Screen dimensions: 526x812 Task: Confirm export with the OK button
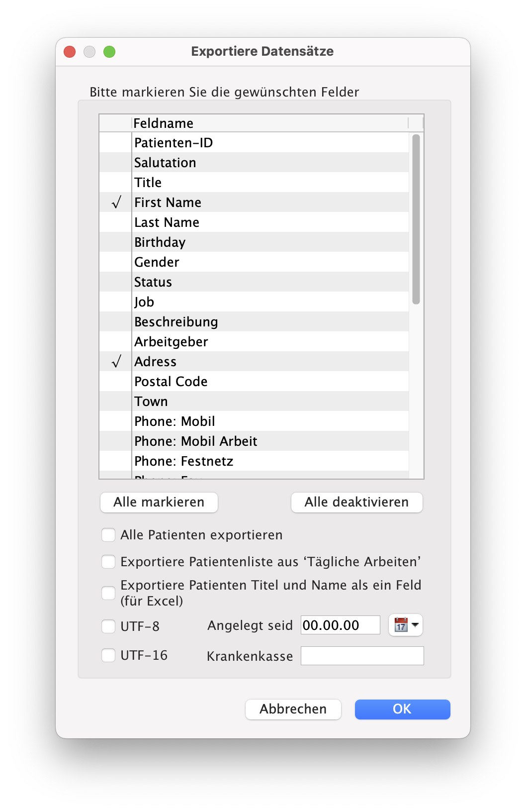tap(402, 709)
